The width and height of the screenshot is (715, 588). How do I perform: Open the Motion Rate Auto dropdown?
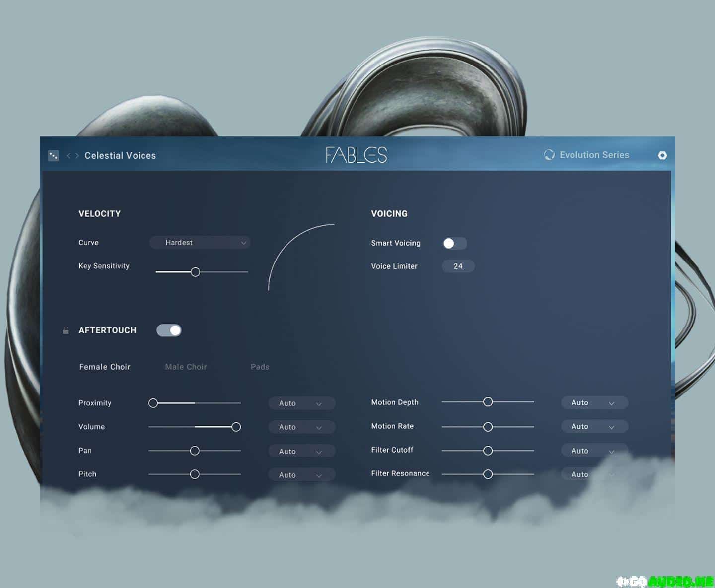click(x=594, y=427)
